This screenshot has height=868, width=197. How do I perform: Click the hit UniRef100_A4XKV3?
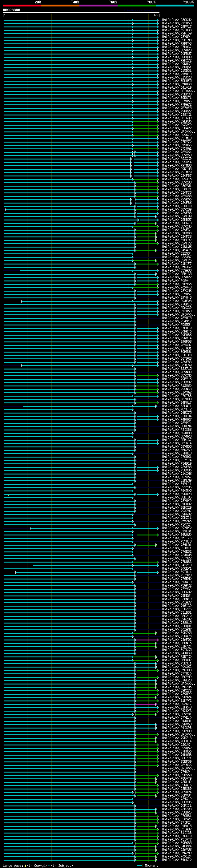pos(176,711)
